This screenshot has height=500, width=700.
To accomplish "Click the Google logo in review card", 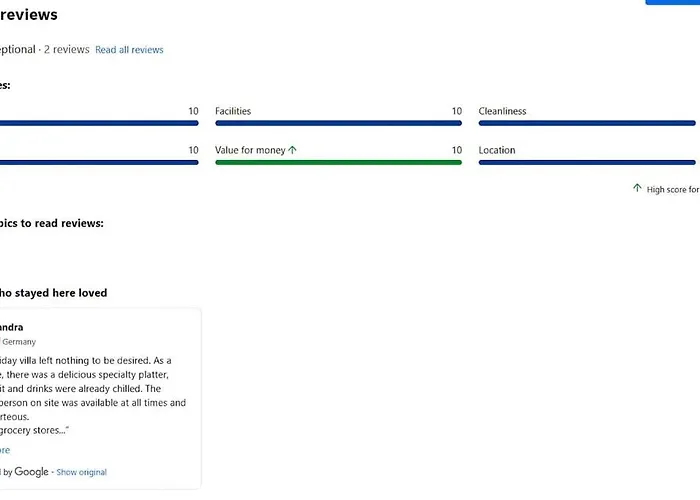I will (x=31, y=472).
